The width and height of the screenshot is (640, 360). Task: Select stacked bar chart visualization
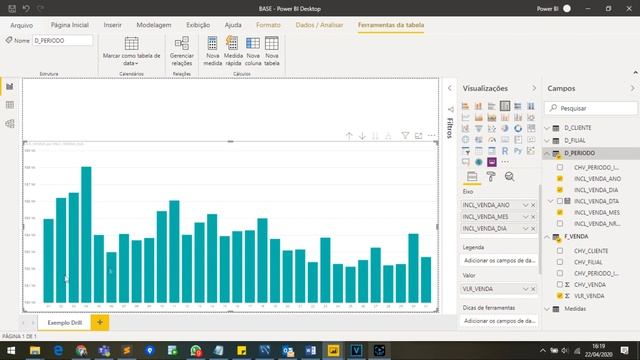(465, 106)
